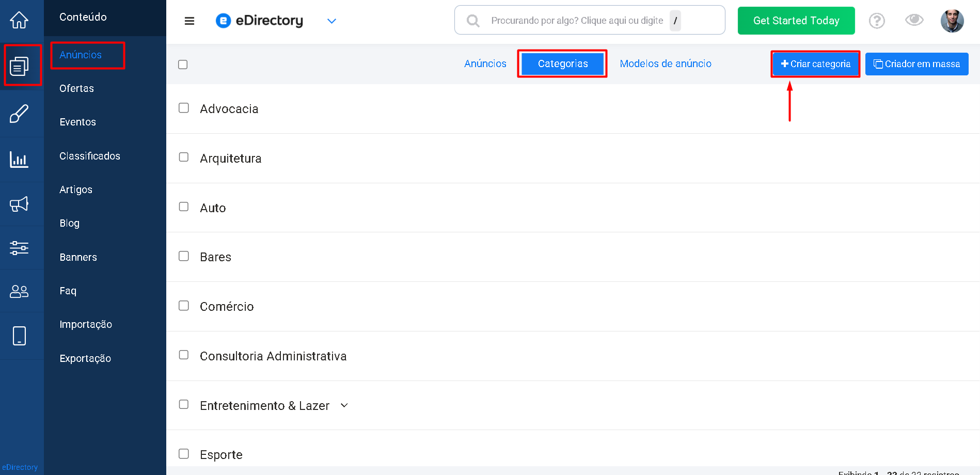This screenshot has height=475, width=980.
Task: Switch to the Modelos de anúncio tab
Action: 665,64
